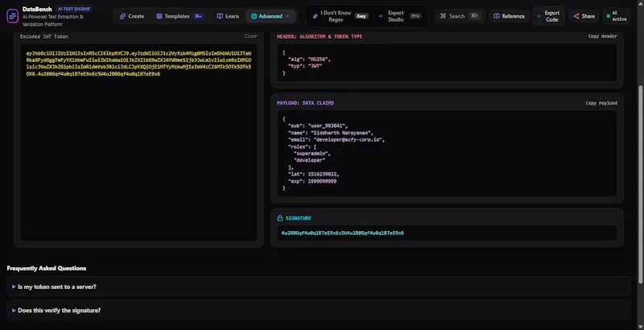The image size is (644, 330).
Task: Click the AI Active status indicator
Action: [x=617, y=16]
